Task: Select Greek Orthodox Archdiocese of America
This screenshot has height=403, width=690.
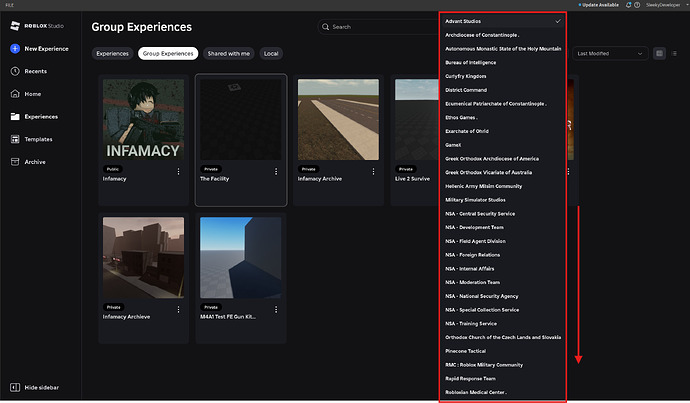Action: pos(503,159)
